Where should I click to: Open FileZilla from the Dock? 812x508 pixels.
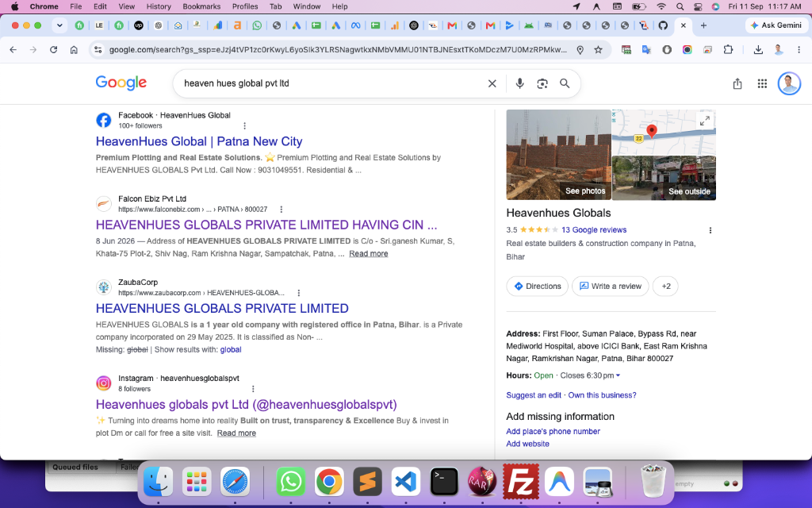pyautogui.click(x=520, y=482)
